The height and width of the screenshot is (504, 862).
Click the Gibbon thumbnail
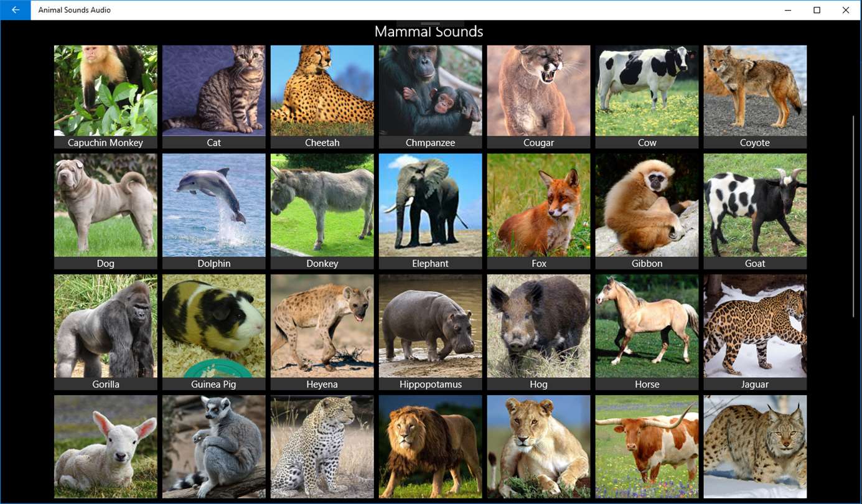pos(647,212)
